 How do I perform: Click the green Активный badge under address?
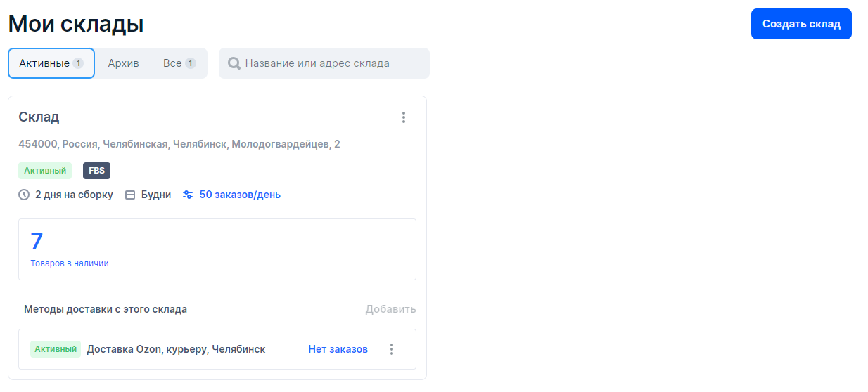coord(45,171)
